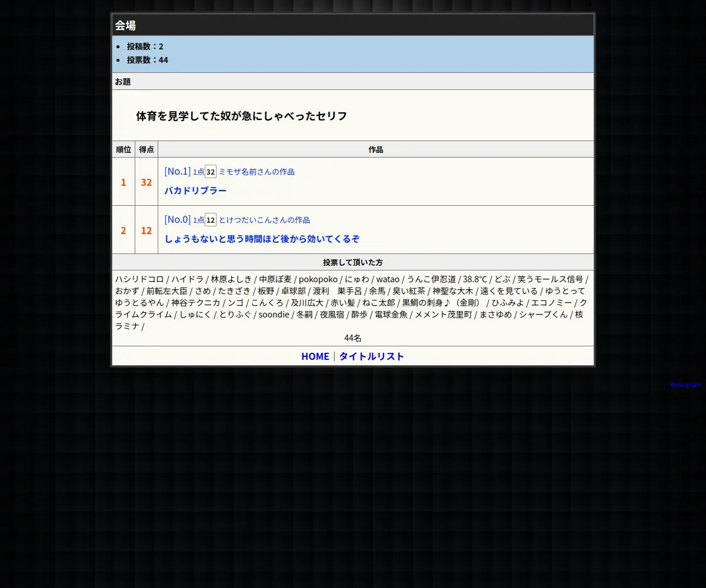Click voter name シャープくん

tap(544, 315)
